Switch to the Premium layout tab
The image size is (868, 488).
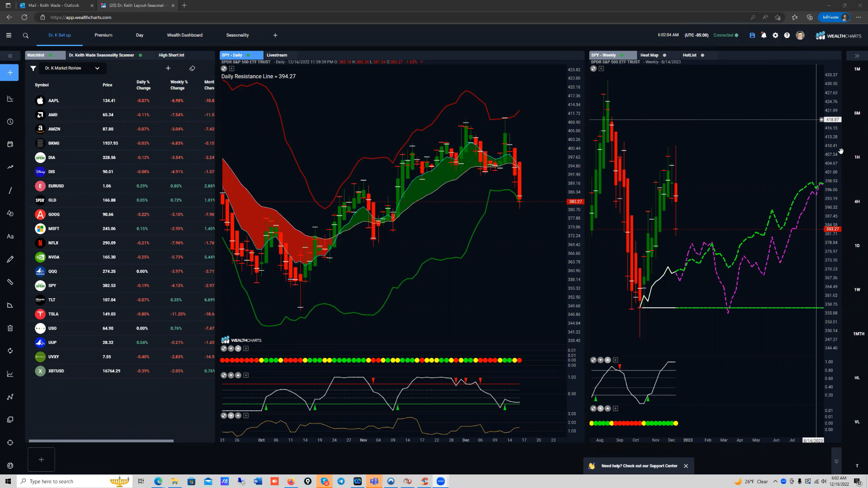pos(103,35)
